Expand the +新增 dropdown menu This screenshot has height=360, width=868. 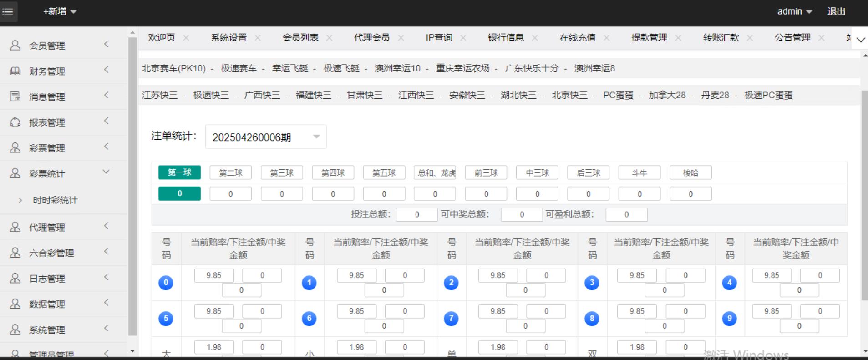(60, 11)
